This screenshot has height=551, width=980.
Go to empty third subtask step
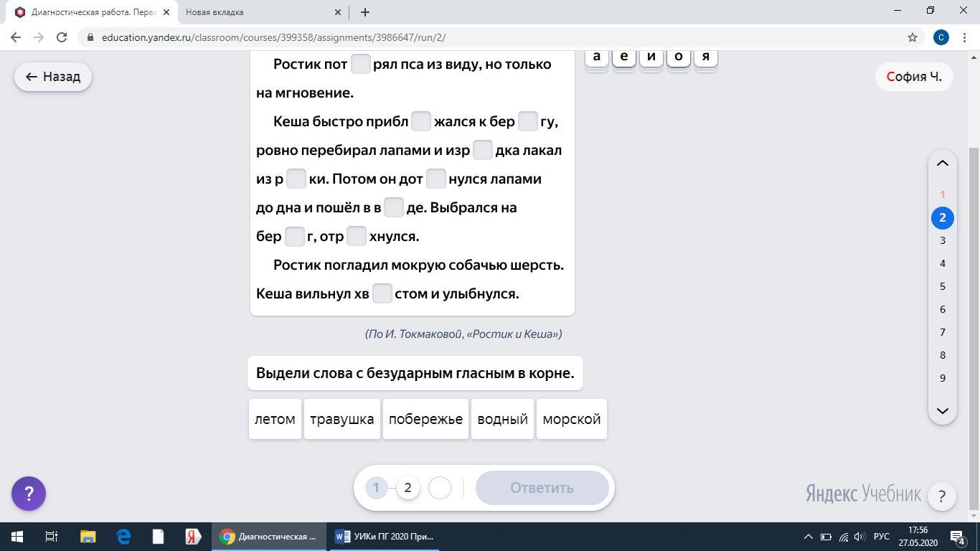pos(440,488)
